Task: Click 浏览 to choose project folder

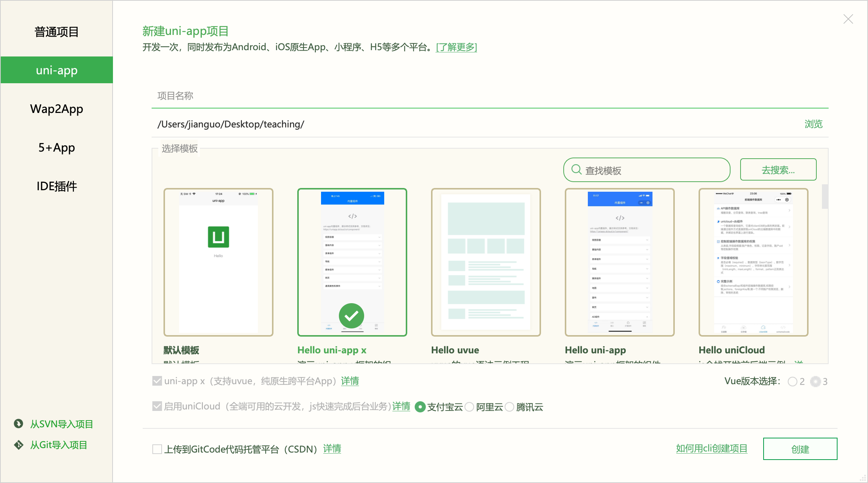Action: (x=813, y=124)
